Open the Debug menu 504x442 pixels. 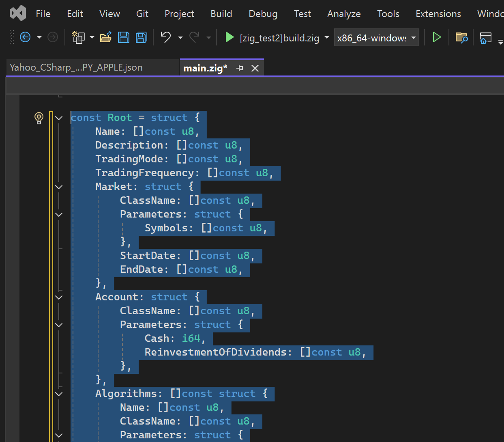point(263,14)
